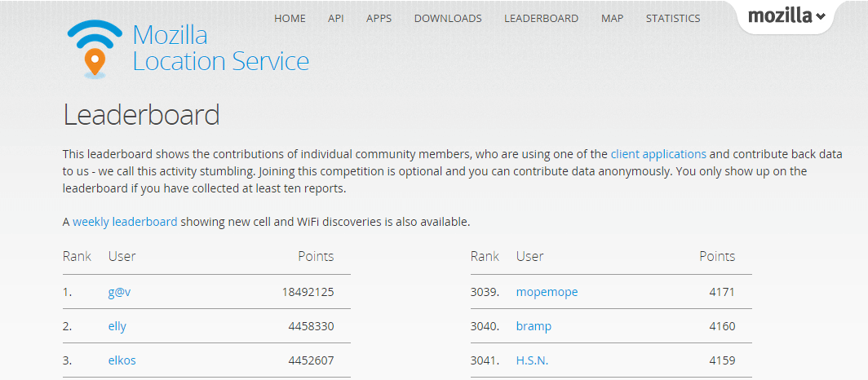868x380 pixels.
Task: Click the bramp user link
Action: pos(534,326)
